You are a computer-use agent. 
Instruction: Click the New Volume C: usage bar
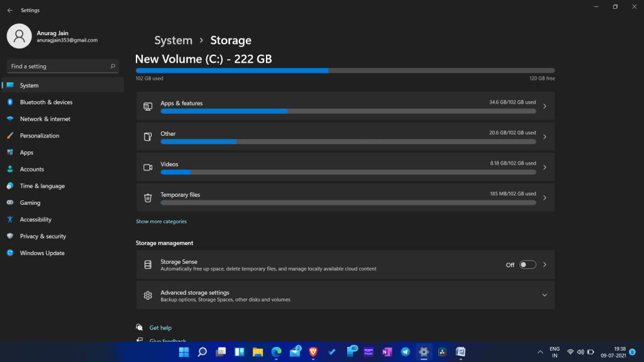345,70
